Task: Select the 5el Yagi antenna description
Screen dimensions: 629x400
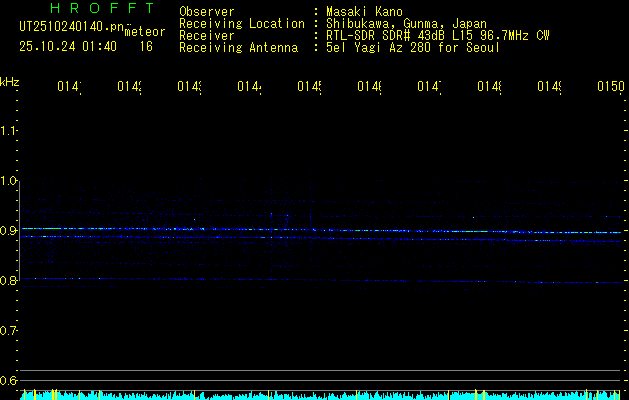Action: [412, 47]
